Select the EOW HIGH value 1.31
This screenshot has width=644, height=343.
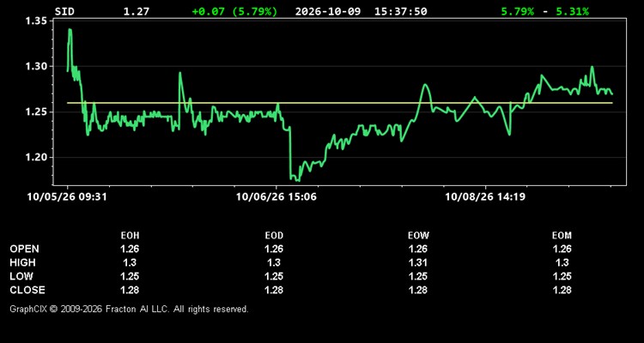click(418, 262)
